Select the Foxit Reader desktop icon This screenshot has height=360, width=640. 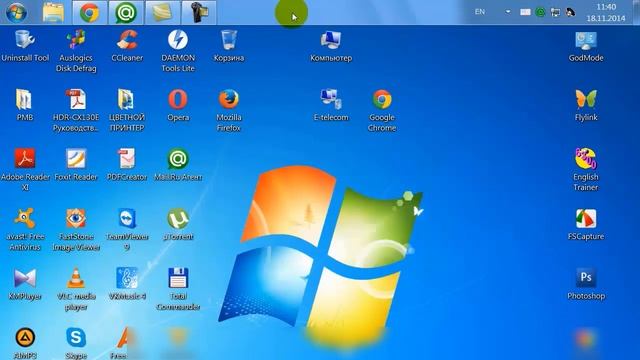[76, 165]
